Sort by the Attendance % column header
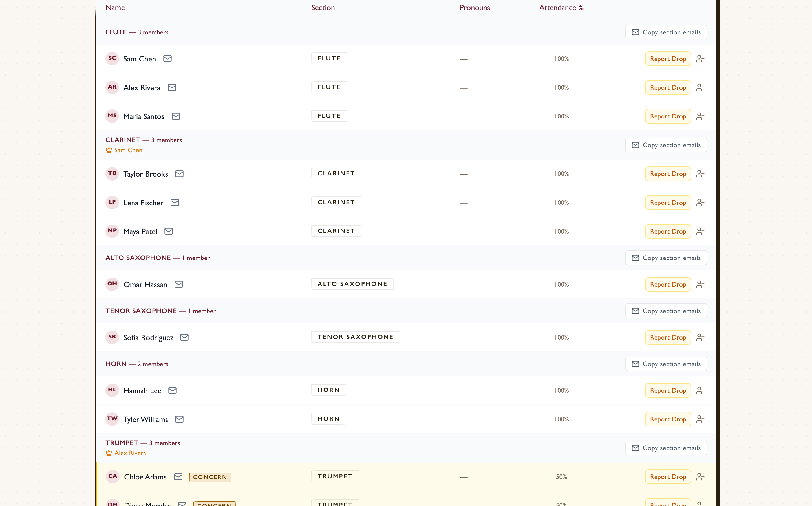This screenshot has height=506, width=812. (561, 8)
